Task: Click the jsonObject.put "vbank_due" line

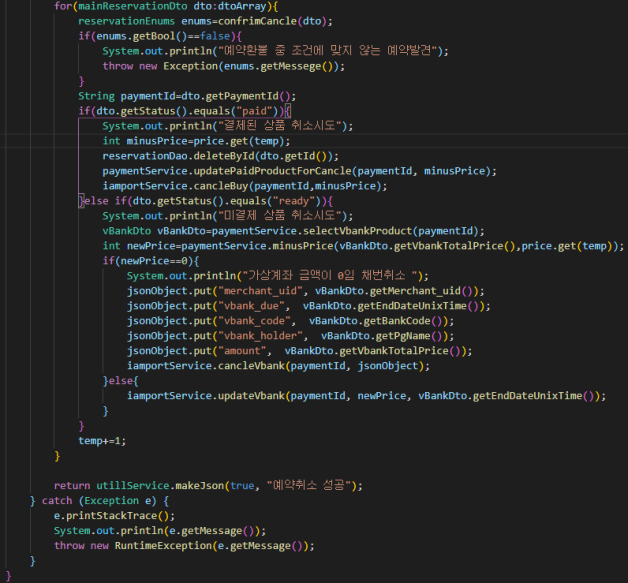Action: (308, 306)
